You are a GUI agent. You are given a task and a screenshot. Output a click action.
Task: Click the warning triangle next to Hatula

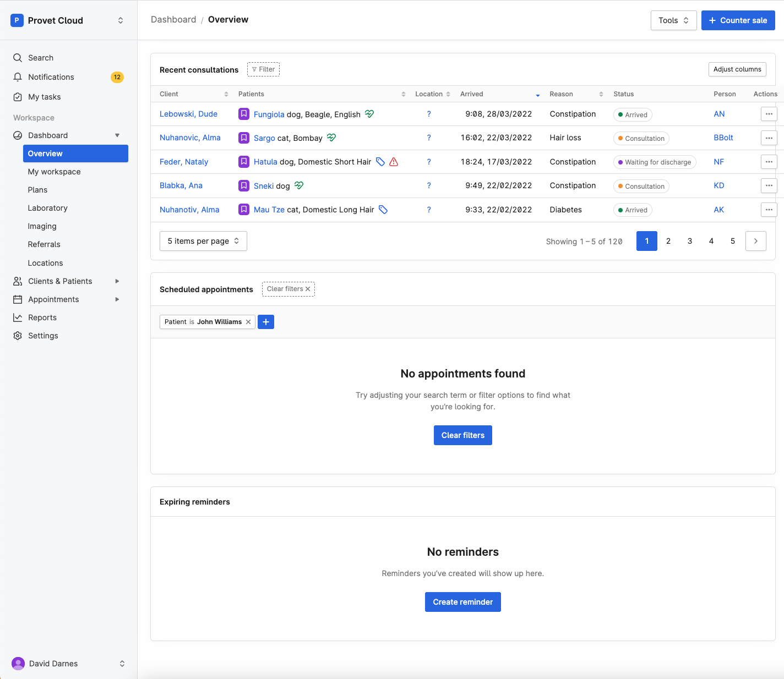[394, 161]
